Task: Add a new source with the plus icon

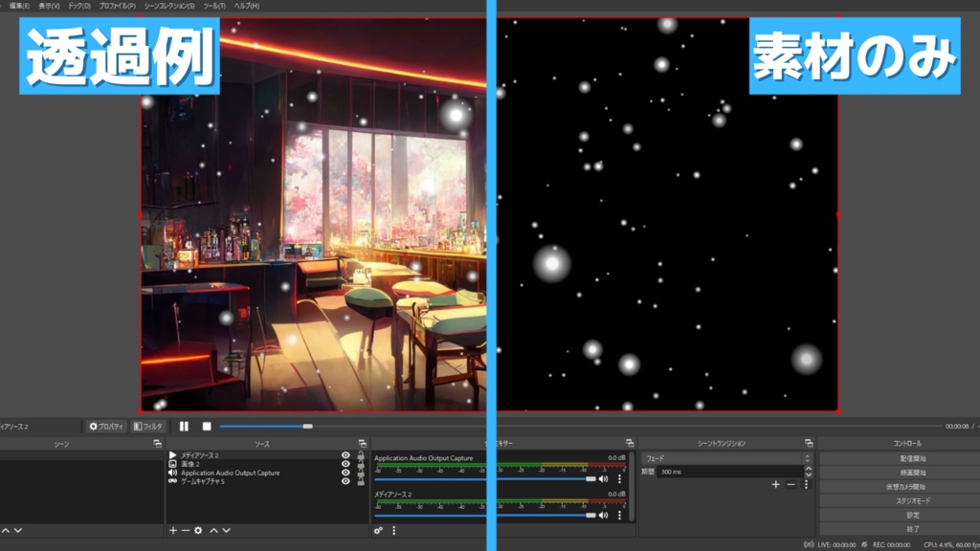Action: [173, 530]
